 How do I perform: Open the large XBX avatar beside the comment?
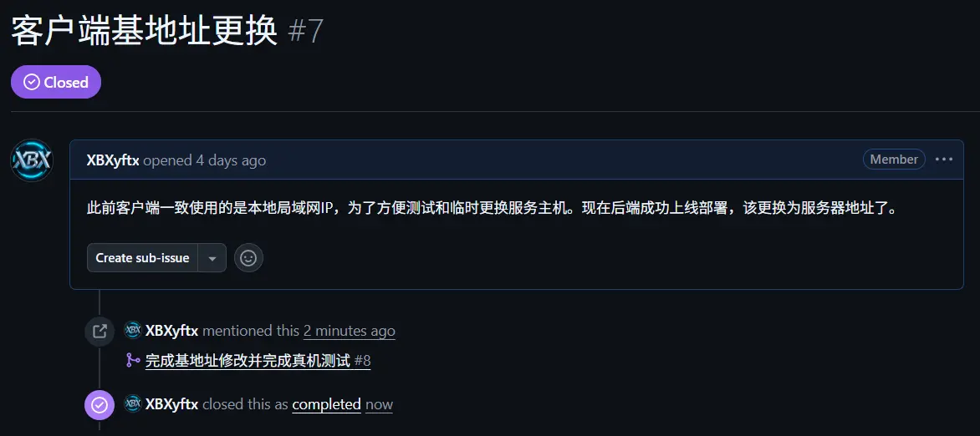[x=31, y=160]
